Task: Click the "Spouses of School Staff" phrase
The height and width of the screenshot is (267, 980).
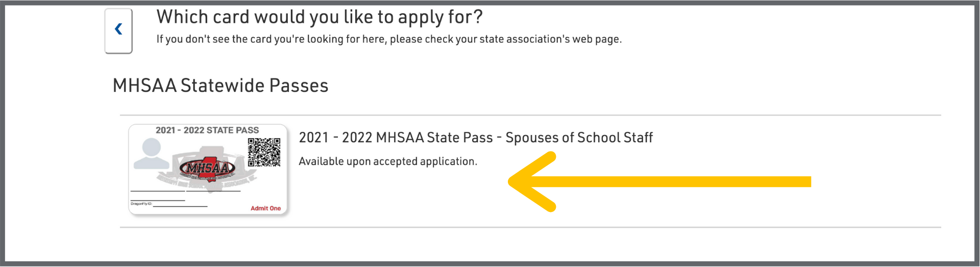Action: pos(579,138)
